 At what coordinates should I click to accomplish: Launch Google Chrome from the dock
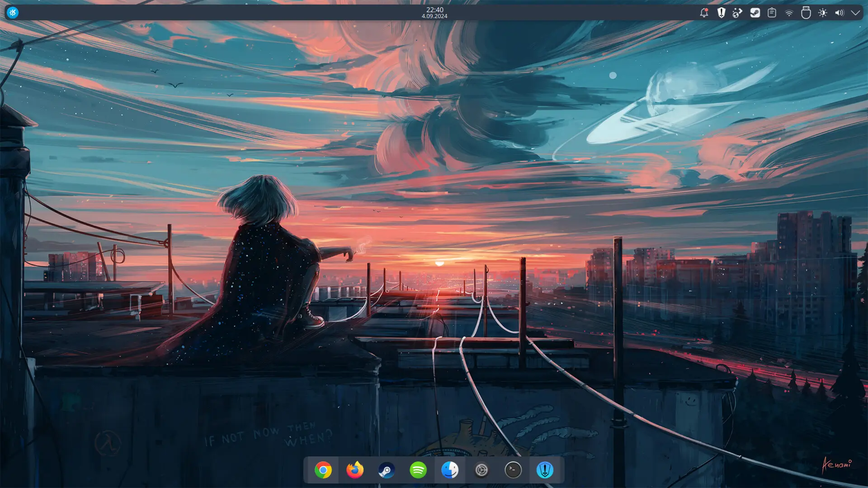(x=323, y=470)
